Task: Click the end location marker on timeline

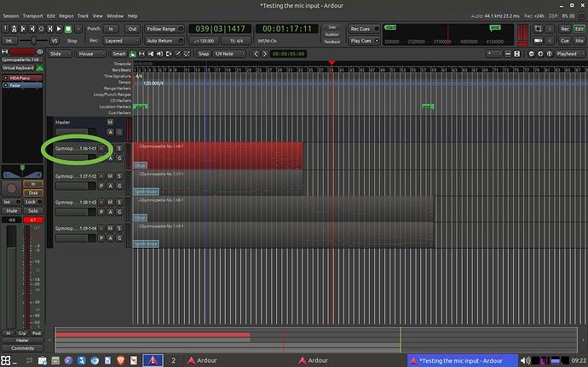Action: [427, 106]
